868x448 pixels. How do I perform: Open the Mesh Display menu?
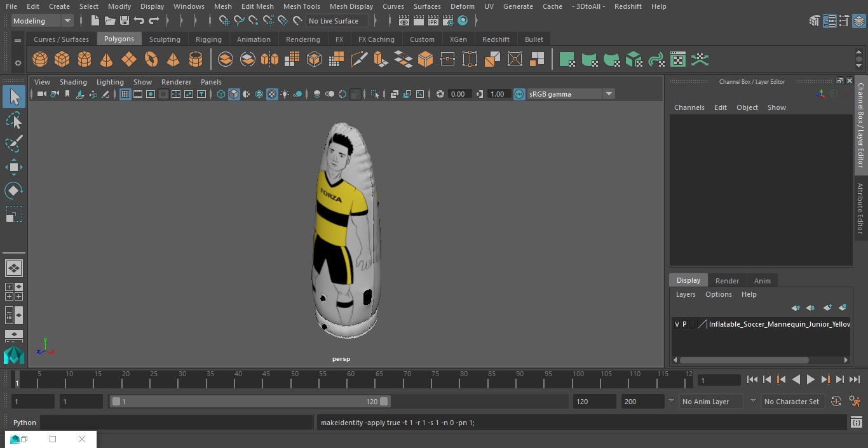(351, 6)
